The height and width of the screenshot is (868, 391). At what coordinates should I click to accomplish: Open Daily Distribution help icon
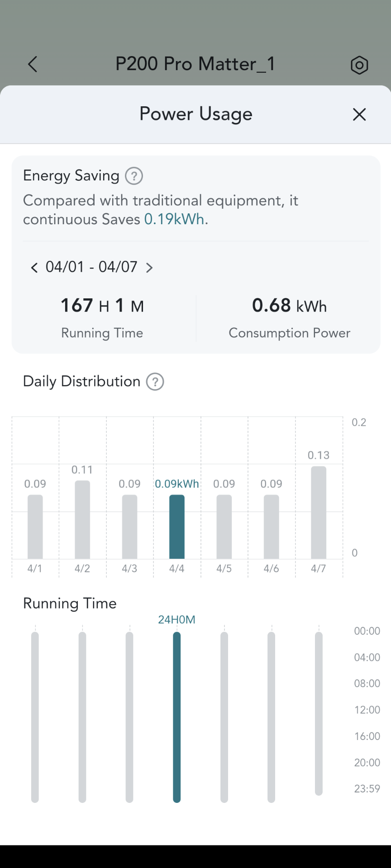[x=155, y=382]
